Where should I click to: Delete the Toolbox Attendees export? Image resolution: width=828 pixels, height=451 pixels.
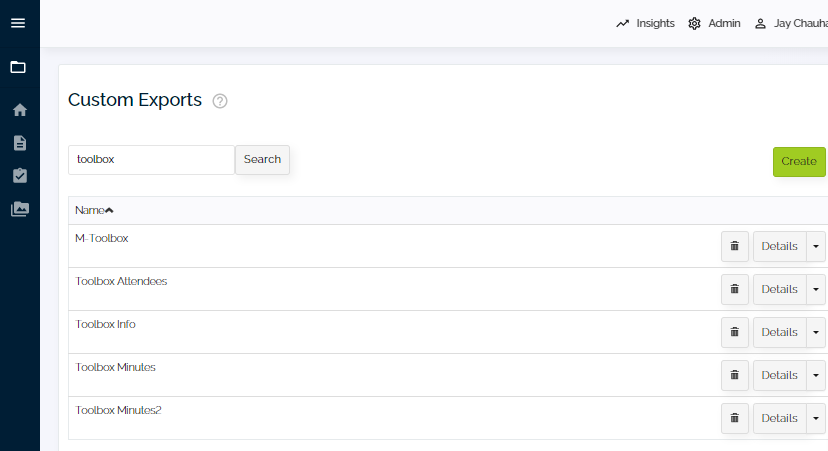click(x=735, y=289)
